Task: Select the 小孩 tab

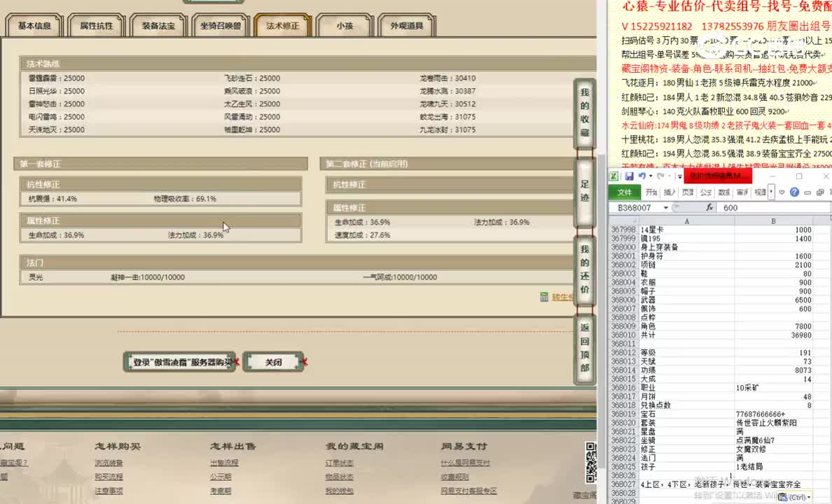Action: tap(344, 24)
